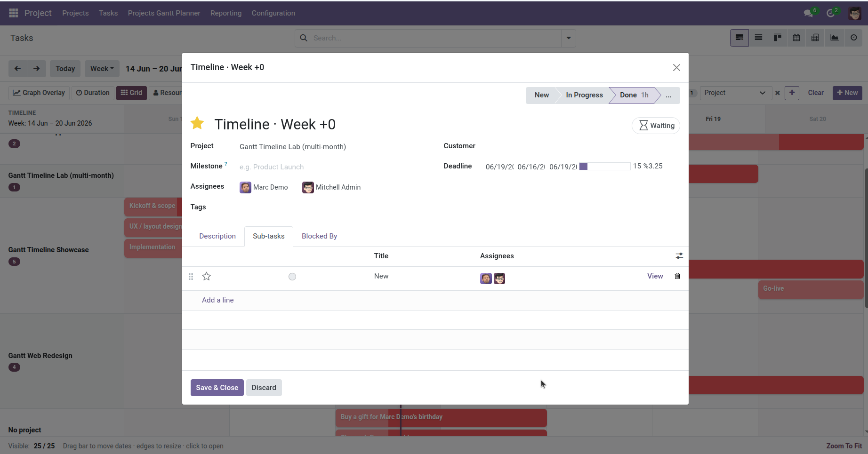Click Add a line link
This screenshot has height=454, width=868.
pos(218,300)
